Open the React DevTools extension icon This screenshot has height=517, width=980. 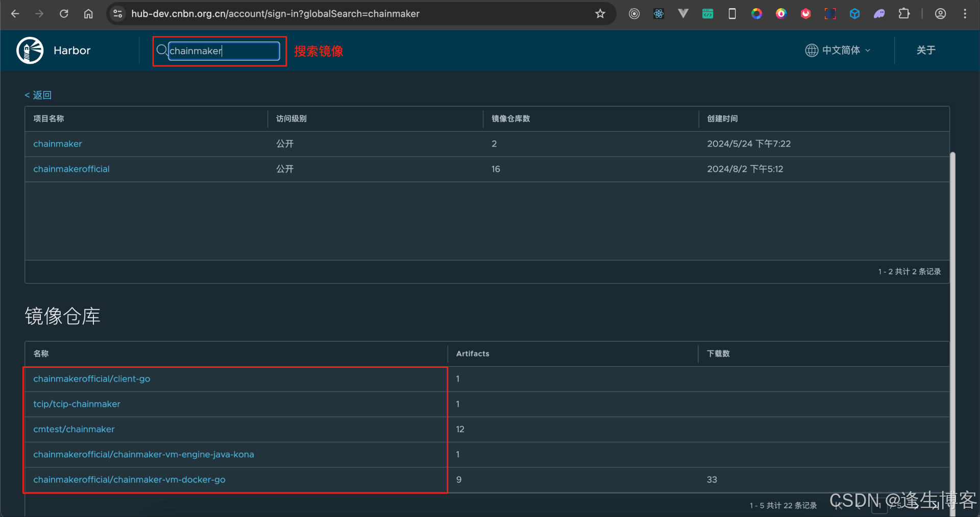tap(659, 14)
